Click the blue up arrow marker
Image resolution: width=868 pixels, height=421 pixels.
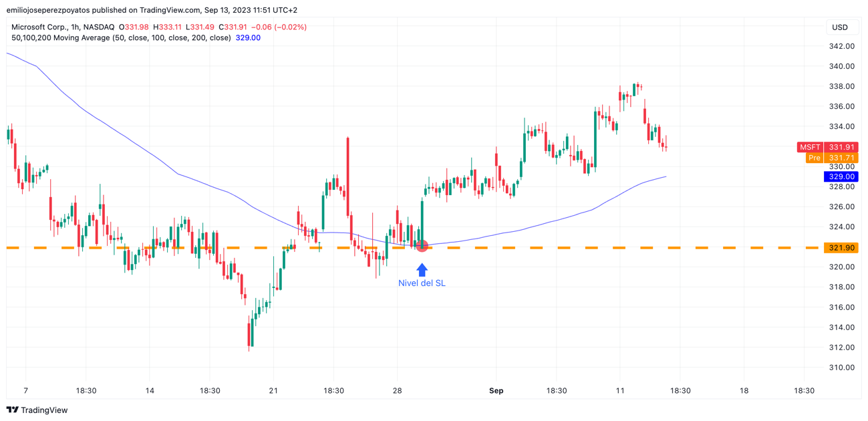(x=422, y=270)
